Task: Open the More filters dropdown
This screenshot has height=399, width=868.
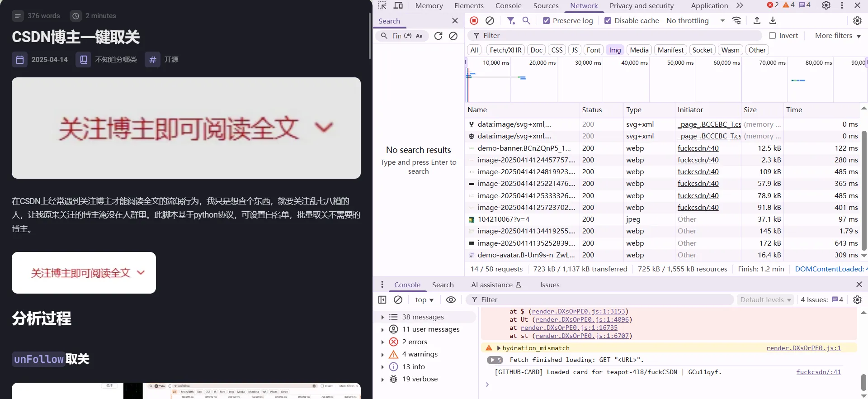Action: (838, 35)
